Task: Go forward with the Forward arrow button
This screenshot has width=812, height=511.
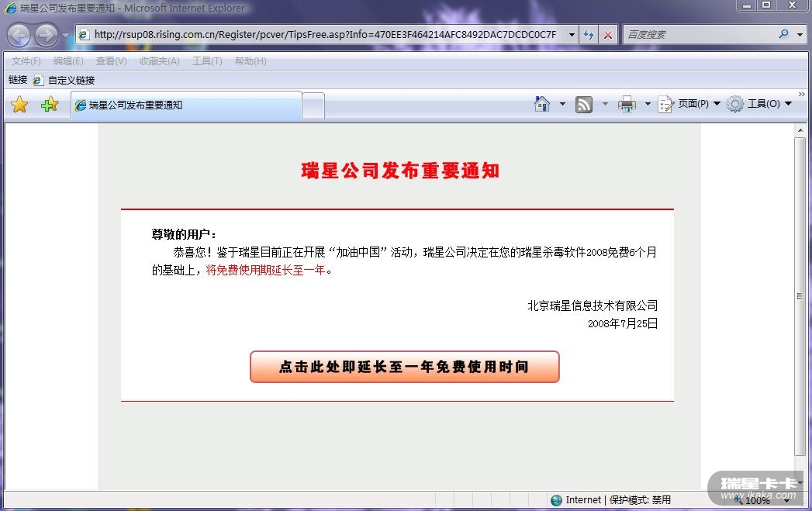Action: [47, 35]
